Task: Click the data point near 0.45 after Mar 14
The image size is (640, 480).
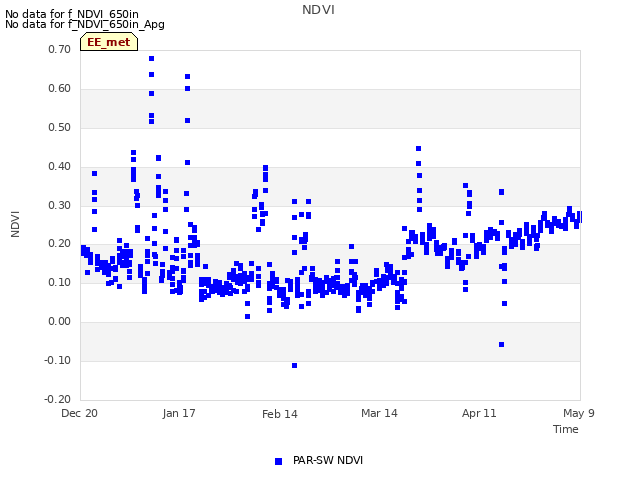Action: point(418,149)
